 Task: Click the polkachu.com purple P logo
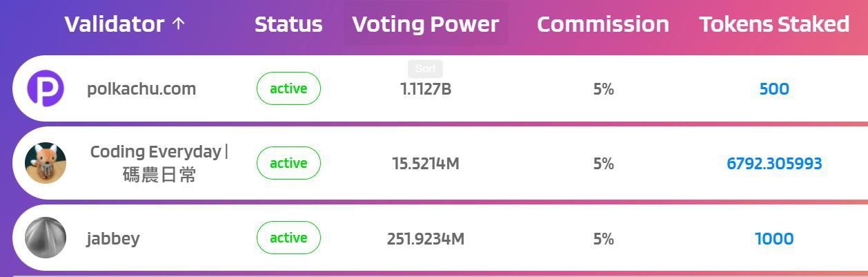click(x=46, y=88)
